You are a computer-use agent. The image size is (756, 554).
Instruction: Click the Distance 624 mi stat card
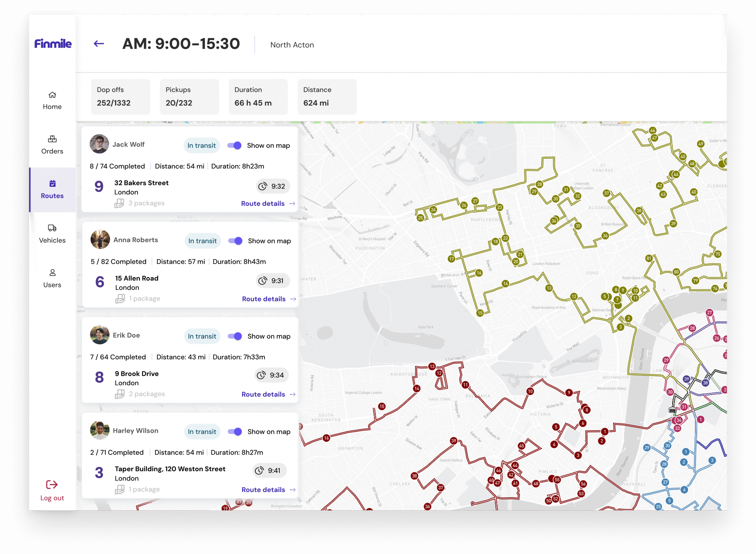(x=327, y=97)
